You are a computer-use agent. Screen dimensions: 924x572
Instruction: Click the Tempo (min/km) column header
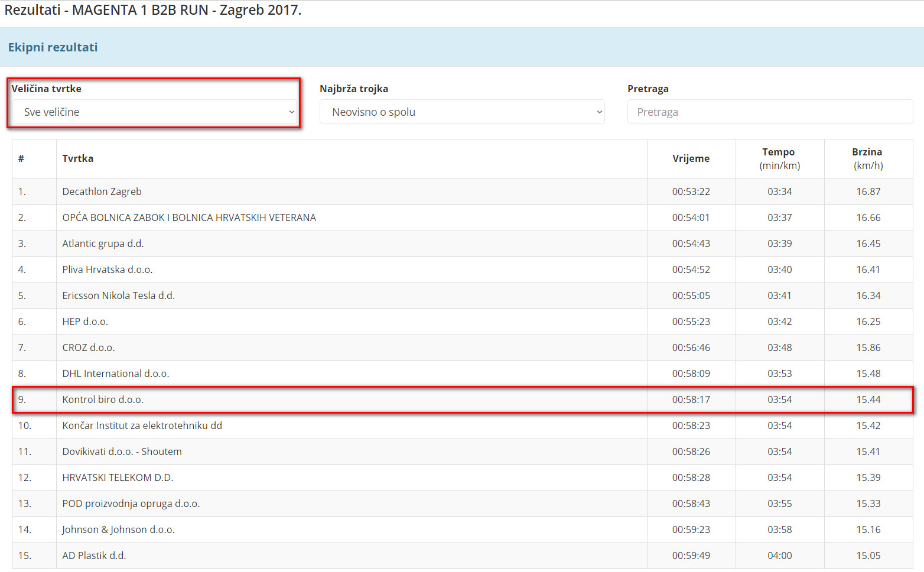tap(779, 158)
